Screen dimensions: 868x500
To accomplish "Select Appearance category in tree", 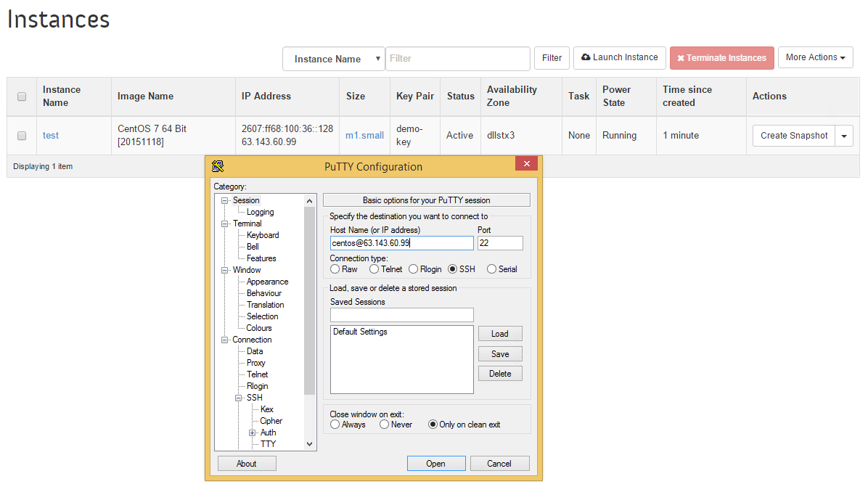I will coord(267,282).
